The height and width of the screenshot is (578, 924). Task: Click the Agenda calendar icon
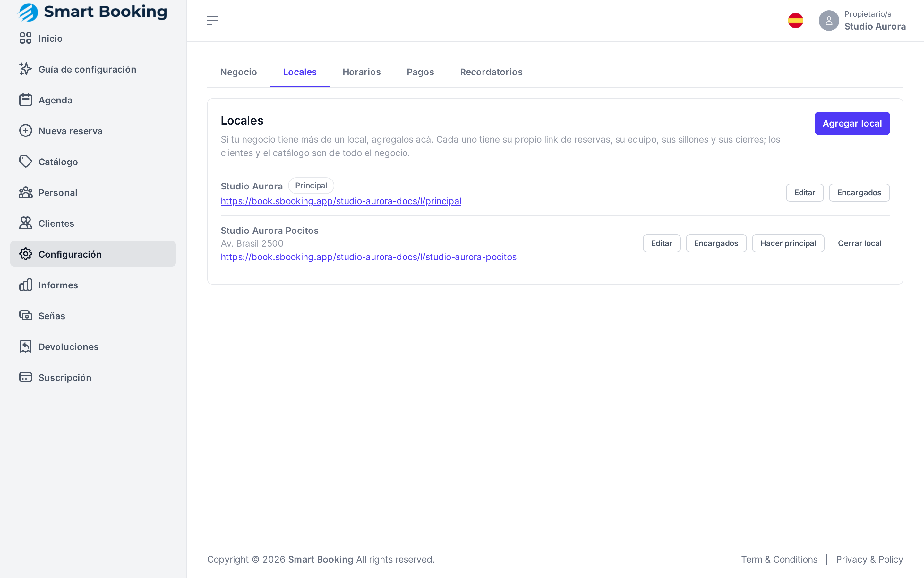coord(26,100)
